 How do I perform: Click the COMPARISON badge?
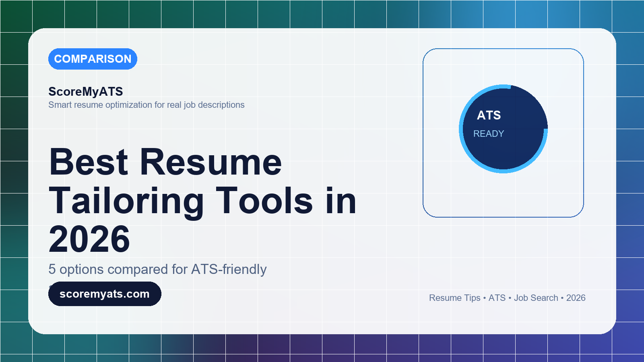[93, 59]
